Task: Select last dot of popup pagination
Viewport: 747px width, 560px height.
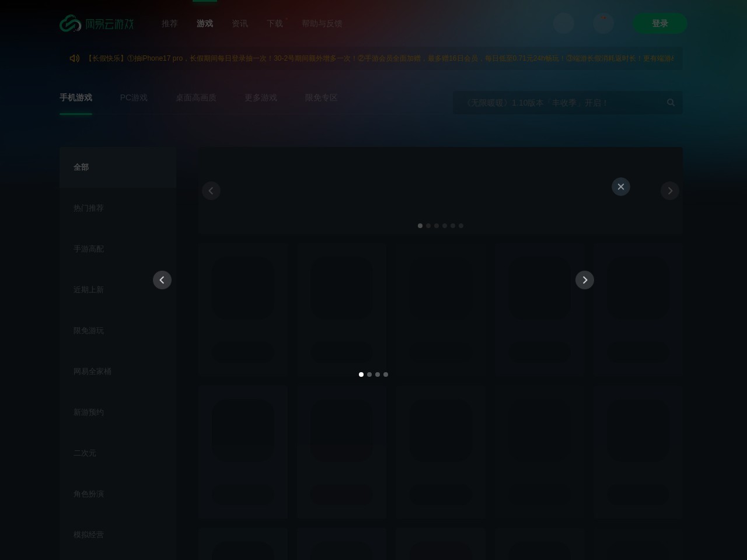Action: tap(386, 374)
